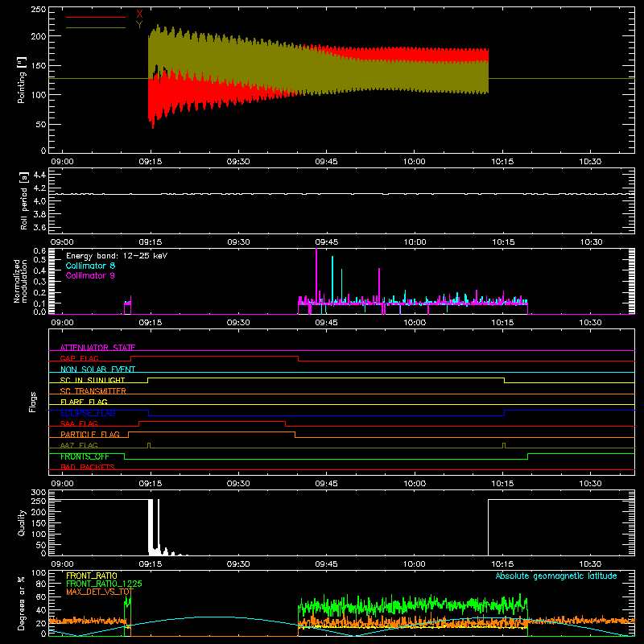Click the FLARE_FLAG label
The width and height of the screenshot is (644, 644).
click(84, 402)
